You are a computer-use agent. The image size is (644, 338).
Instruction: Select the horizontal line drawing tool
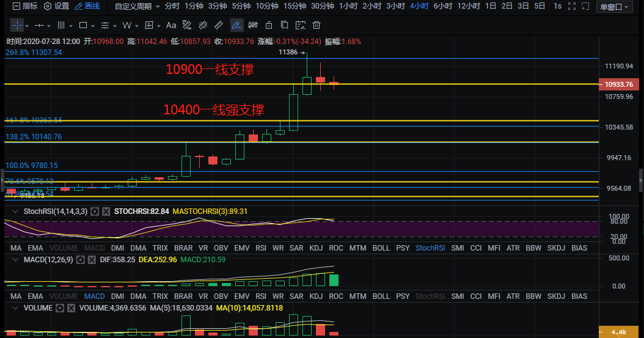pyautogui.click(x=39, y=26)
